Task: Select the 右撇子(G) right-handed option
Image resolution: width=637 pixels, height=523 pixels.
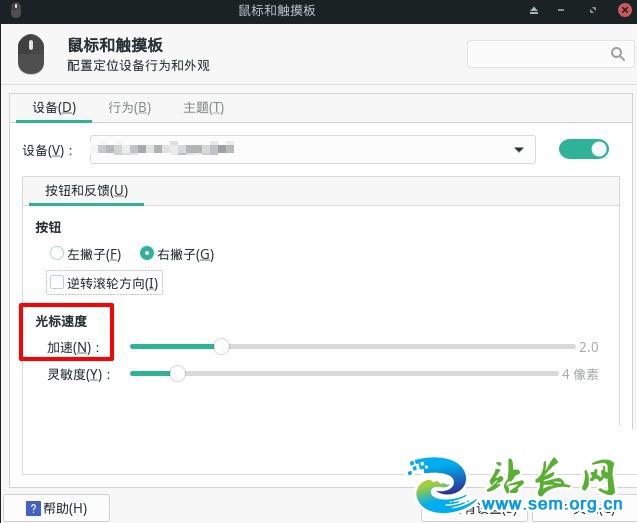Action: 147,254
